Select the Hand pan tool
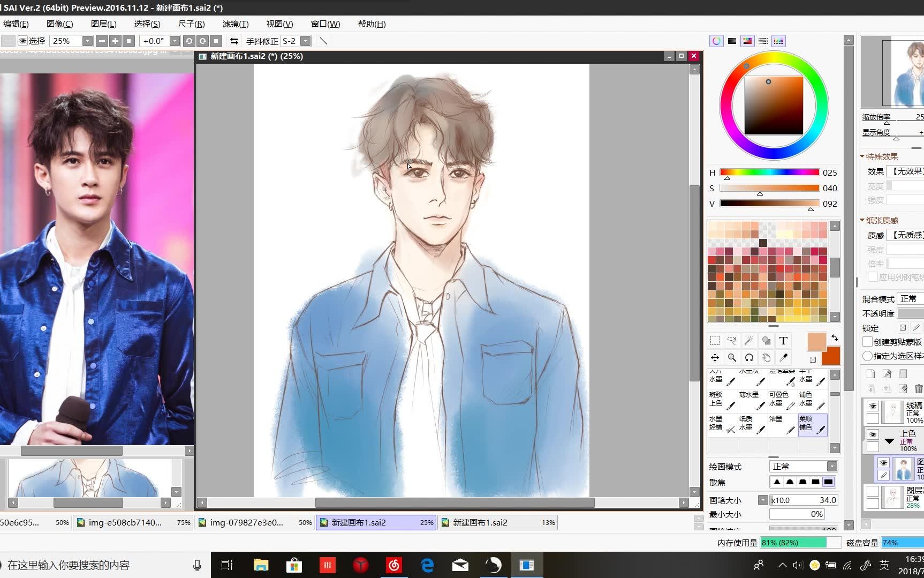 766,357
